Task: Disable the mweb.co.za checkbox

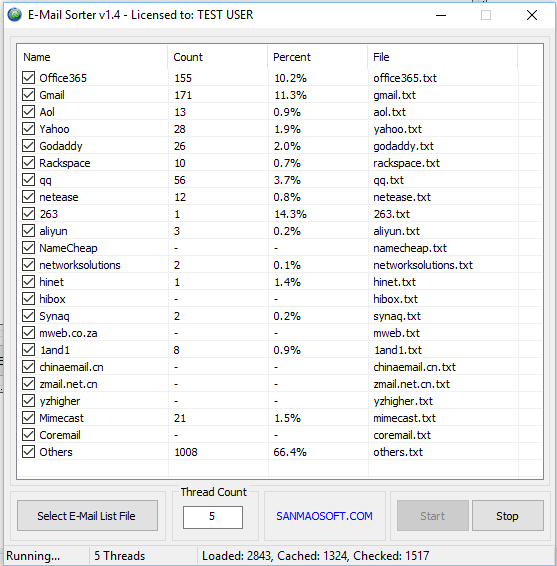Action: coord(29,332)
